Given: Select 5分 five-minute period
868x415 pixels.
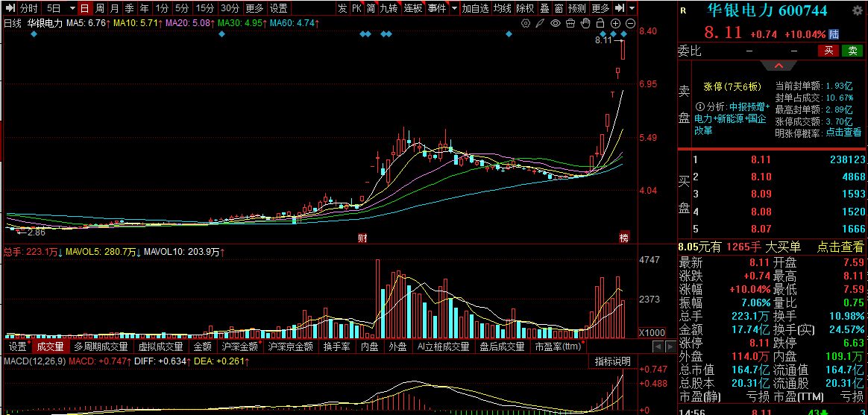Looking at the screenshot, I should click(x=181, y=8).
